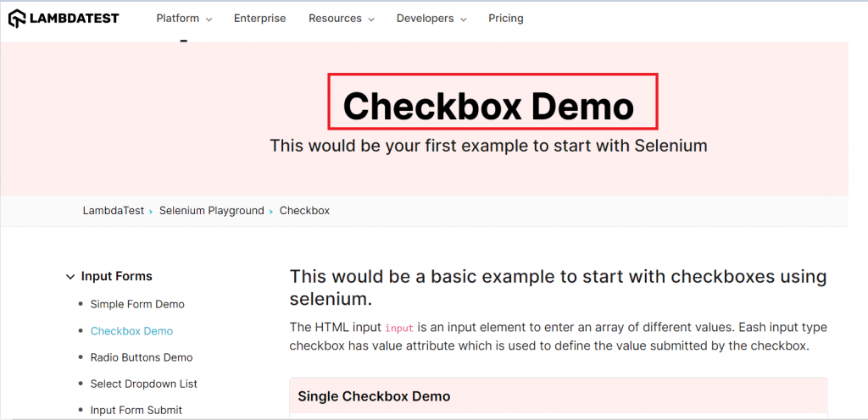Collapse the Input Forms section chevron
Viewport: 868px width, 420px height.
pyautogui.click(x=70, y=277)
